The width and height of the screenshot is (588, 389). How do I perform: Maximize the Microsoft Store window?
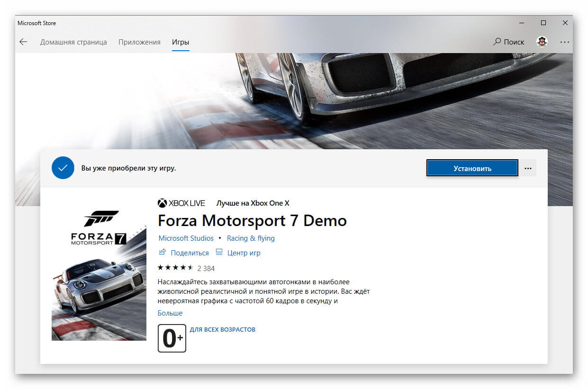click(543, 23)
